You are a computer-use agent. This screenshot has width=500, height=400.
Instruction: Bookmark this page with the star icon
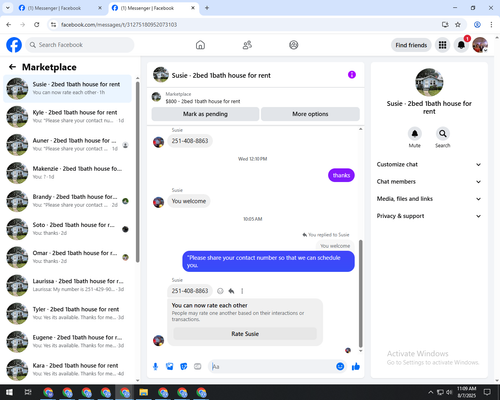click(x=458, y=25)
